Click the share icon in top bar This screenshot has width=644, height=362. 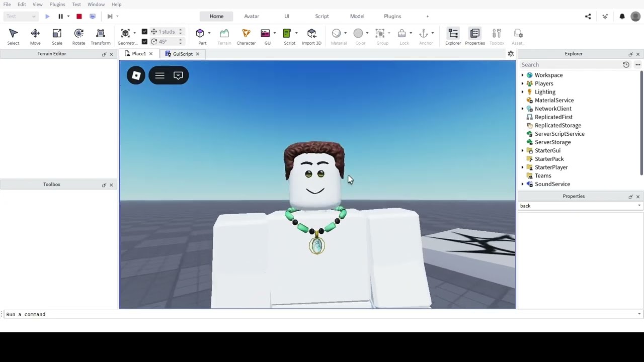pyautogui.click(x=588, y=16)
